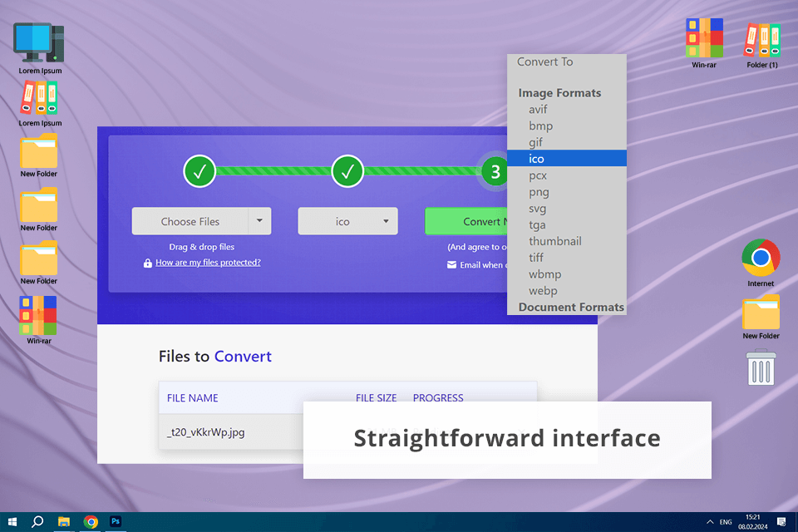The height and width of the screenshot is (532, 798).
Task: Open the taskbar clock and date
Action: point(753,522)
